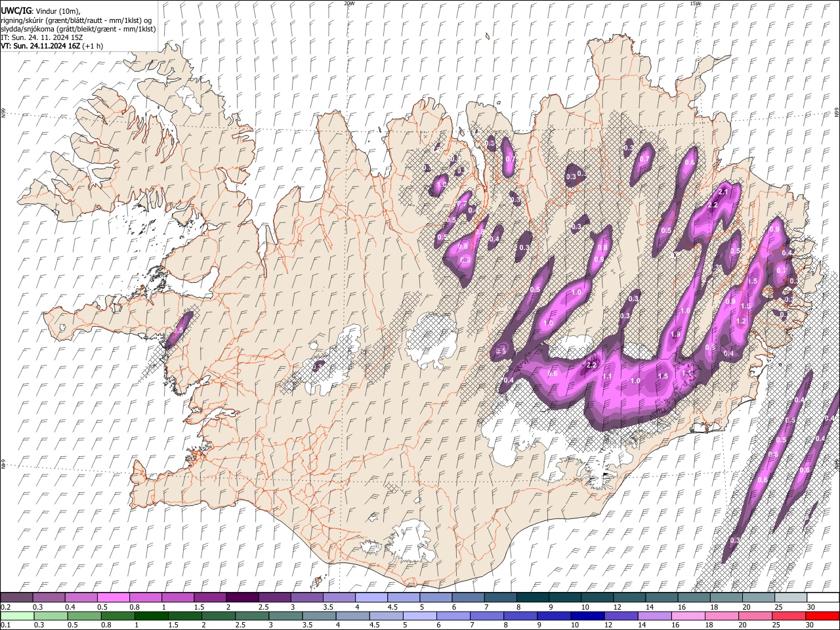This screenshot has height=630, width=840.
Task: Click the 'UWC/IG: Vindur (10m)' title text
Action: click(41, 11)
